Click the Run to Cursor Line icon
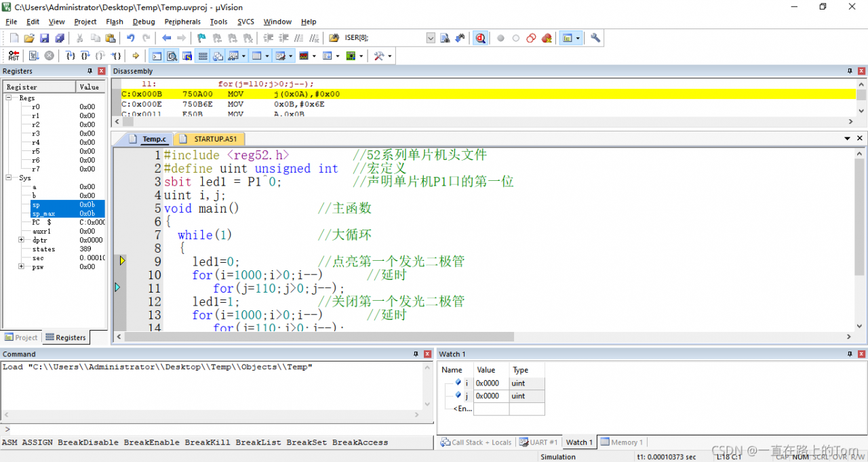 (x=116, y=56)
